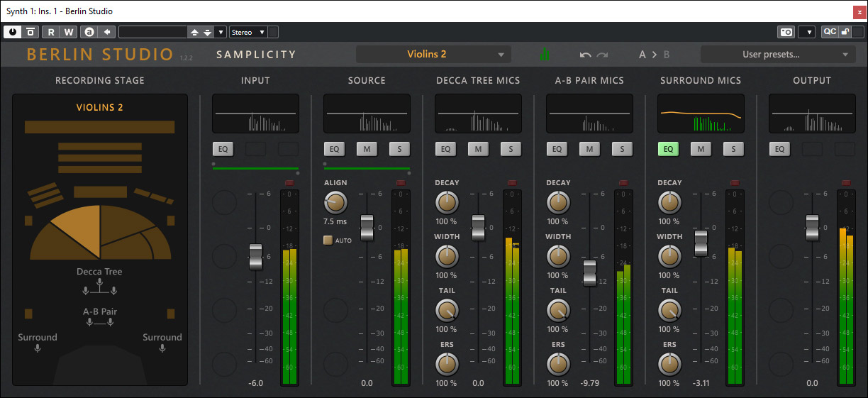Solo the A-B Pair Mics channel

tap(622, 149)
